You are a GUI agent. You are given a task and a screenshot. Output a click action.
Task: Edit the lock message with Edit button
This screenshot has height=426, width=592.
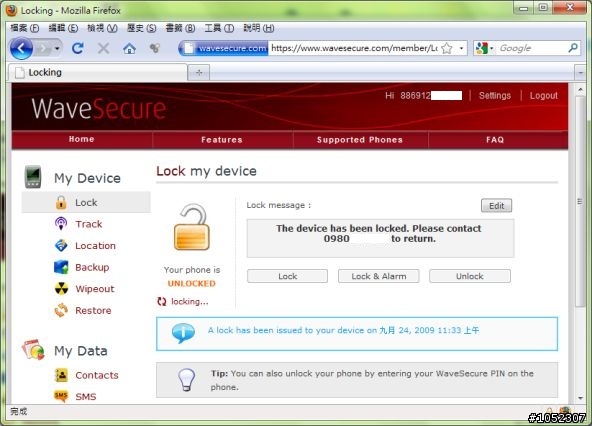[x=496, y=205]
